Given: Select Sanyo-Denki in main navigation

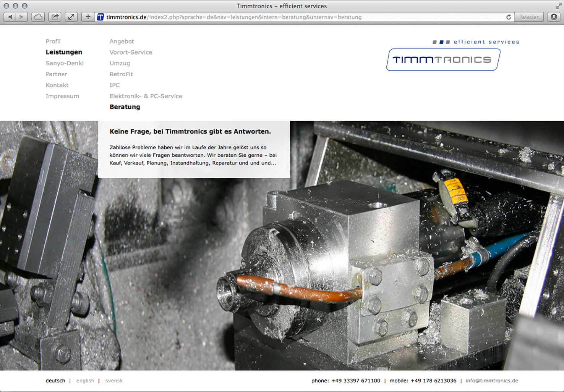Looking at the screenshot, I should 65,63.
